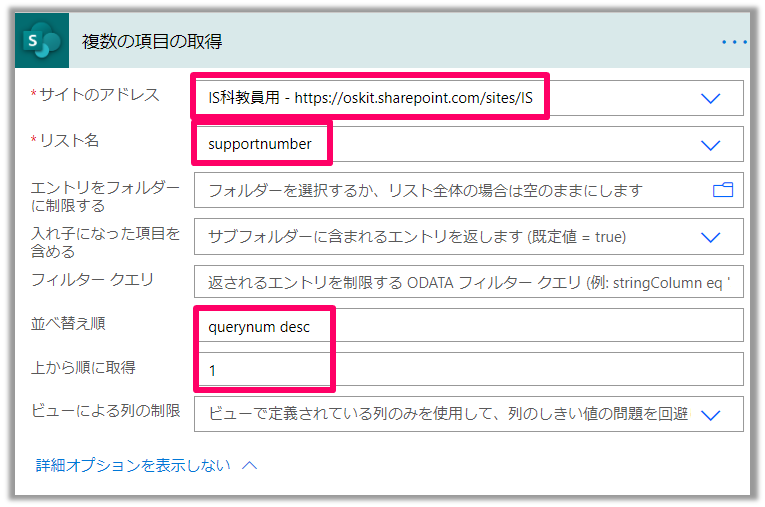Image resolution: width=765 pixels, height=507 pixels.
Task: Click the 入れ子になった項目を含める label
Action: tap(105, 243)
